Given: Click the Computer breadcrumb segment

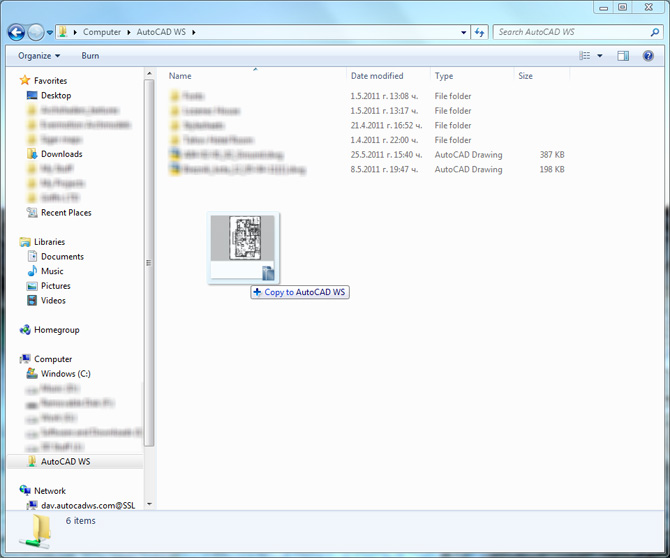Looking at the screenshot, I should pos(102,32).
